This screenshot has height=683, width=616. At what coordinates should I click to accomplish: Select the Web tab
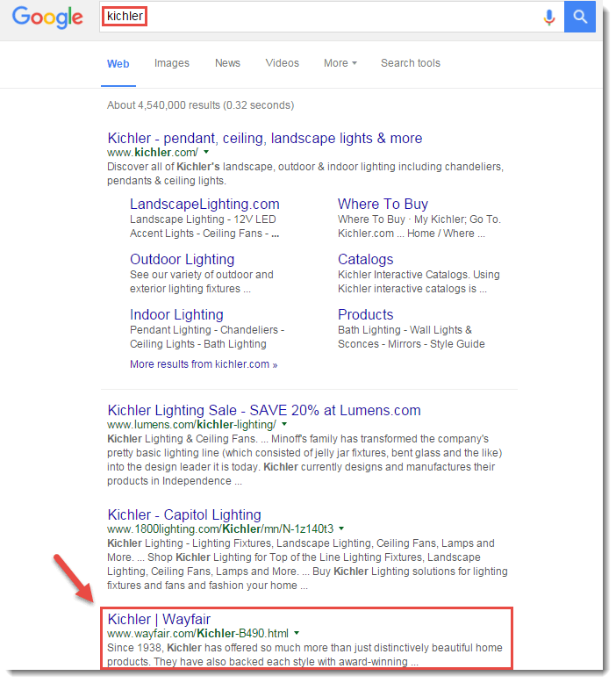tap(118, 63)
